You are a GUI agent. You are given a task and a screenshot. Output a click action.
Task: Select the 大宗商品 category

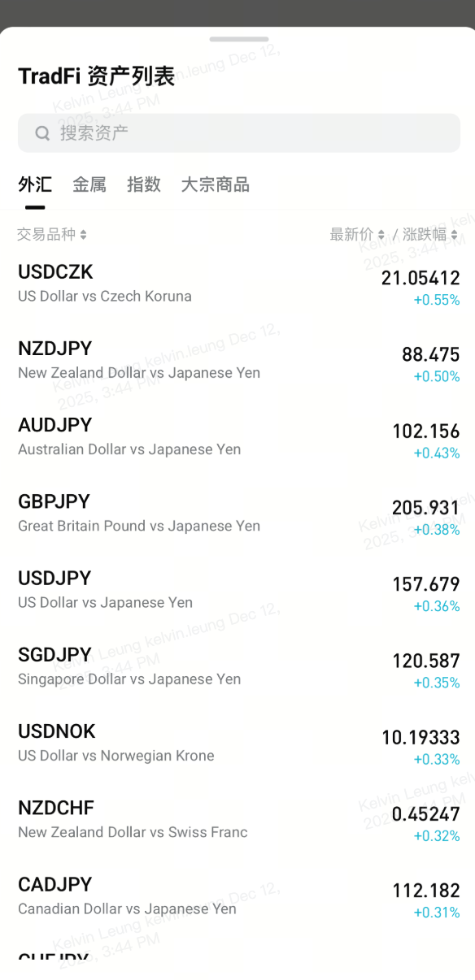[215, 184]
